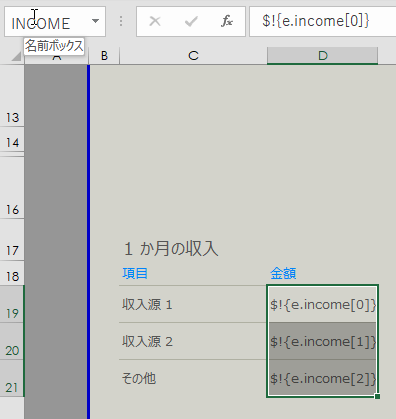Viewport: 396px width, 419px height.
Task: Select the cell with $!{e.income[1]}
Action: (x=323, y=341)
